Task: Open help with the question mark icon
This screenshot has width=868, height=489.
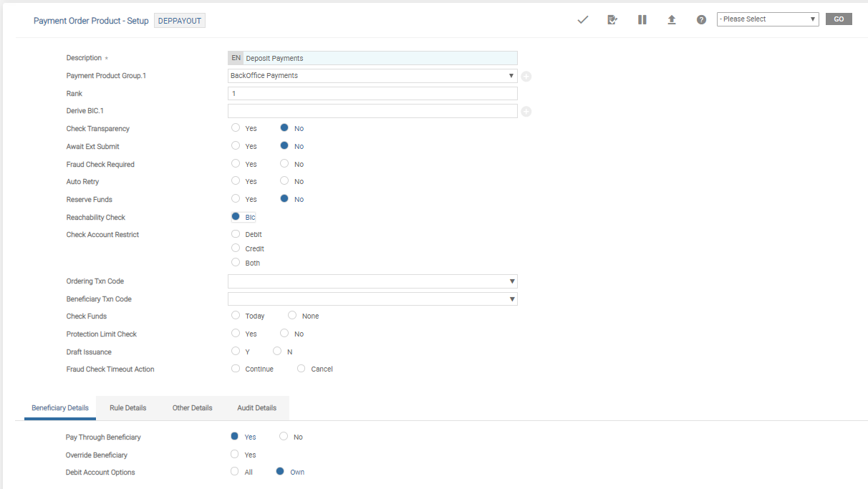Action: 701,20
